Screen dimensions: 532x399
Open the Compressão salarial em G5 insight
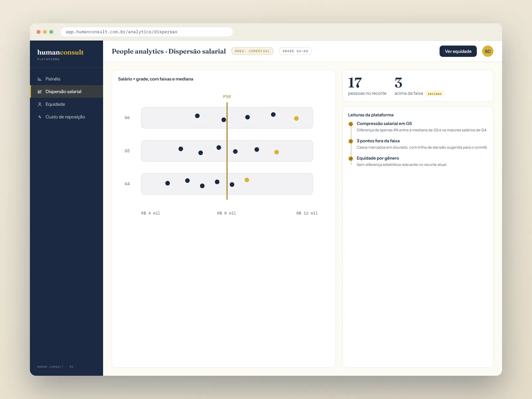tap(422, 127)
